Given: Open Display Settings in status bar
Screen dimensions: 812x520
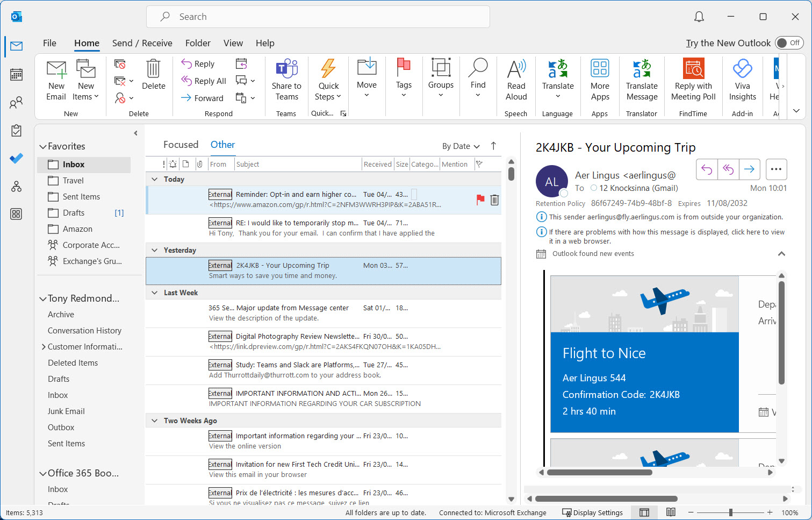Looking at the screenshot, I should [x=592, y=512].
